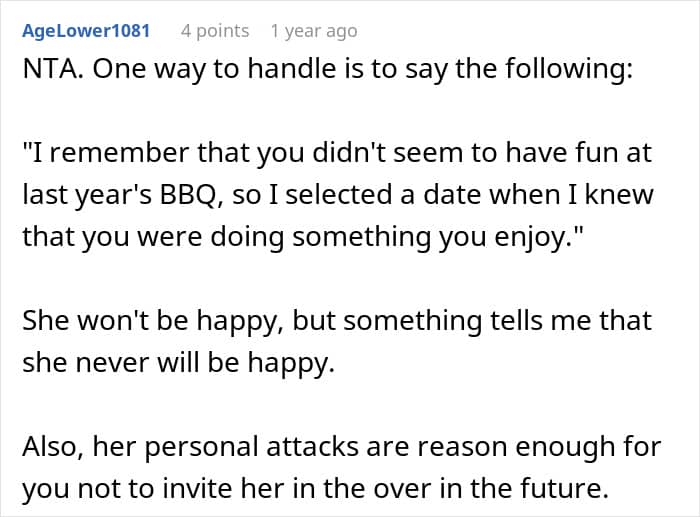Image resolution: width=700 pixels, height=517 pixels.
Task: Click the word 'future.' in the last line
Action: point(565,488)
